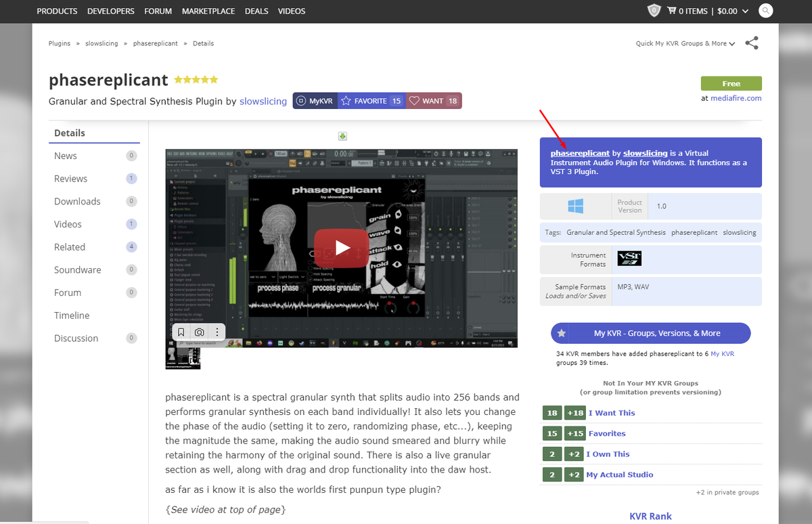Click the Product Version value 1.0
Image resolution: width=812 pixels, height=524 pixels.
tap(662, 206)
